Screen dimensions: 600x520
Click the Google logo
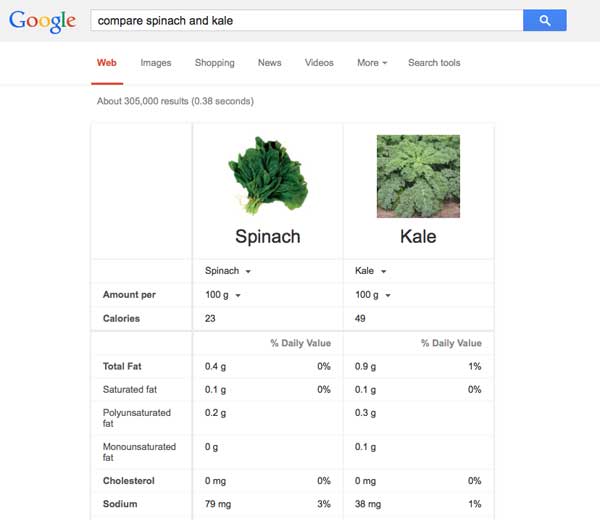[x=42, y=21]
